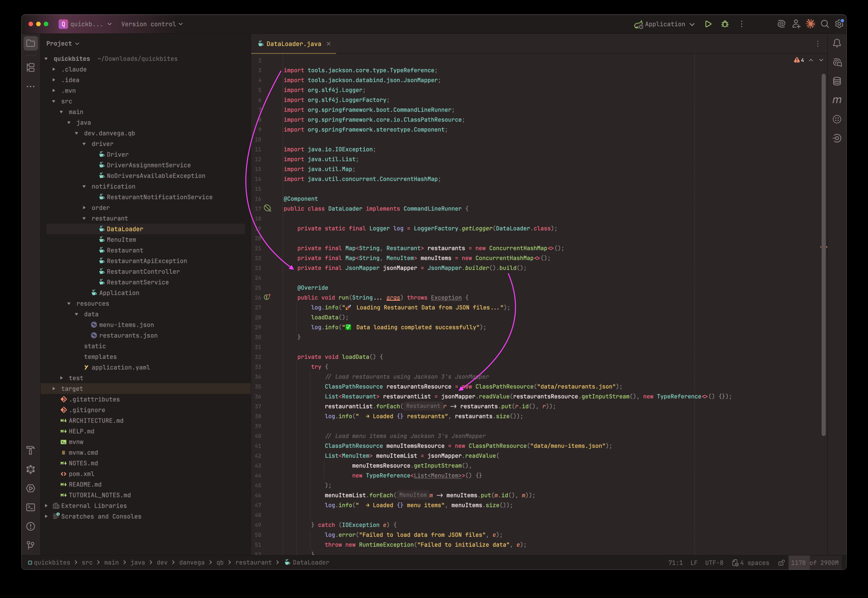Toggle the Project tool window folder icon
The image size is (868, 598).
coord(30,43)
